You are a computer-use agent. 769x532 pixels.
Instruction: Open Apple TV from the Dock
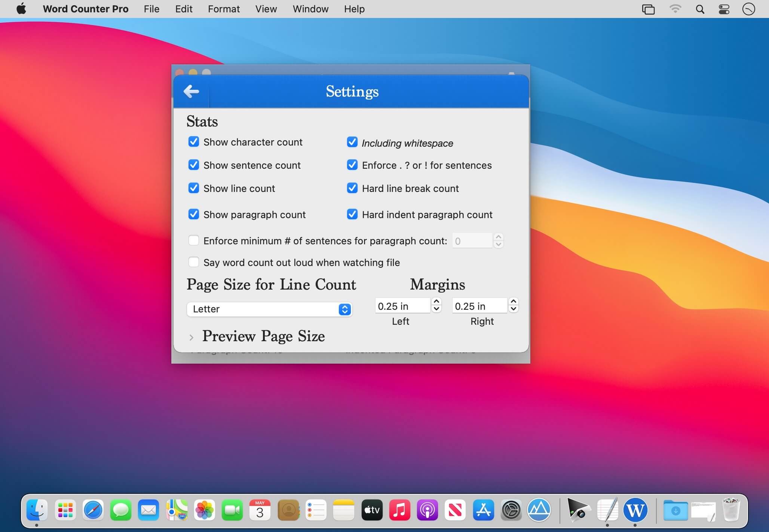pyautogui.click(x=372, y=510)
